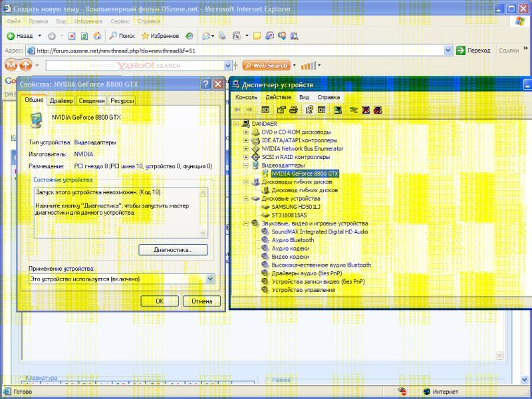
Task: Switch to the Сведения tab
Action: coord(92,101)
